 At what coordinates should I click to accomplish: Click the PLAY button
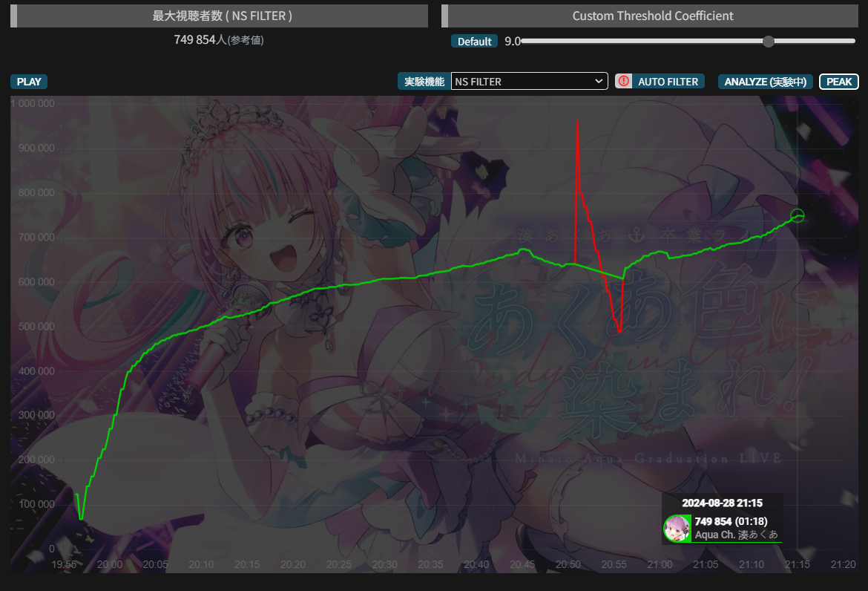tap(29, 82)
